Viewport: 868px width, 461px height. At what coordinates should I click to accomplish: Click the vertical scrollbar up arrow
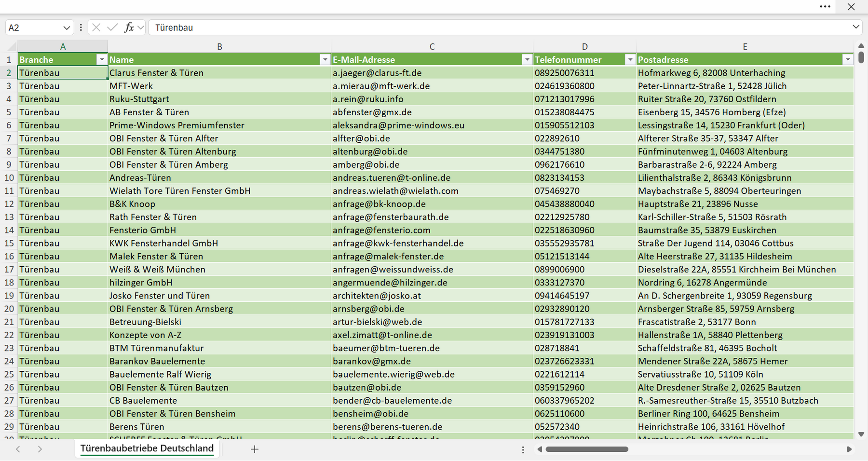[861, 46]
